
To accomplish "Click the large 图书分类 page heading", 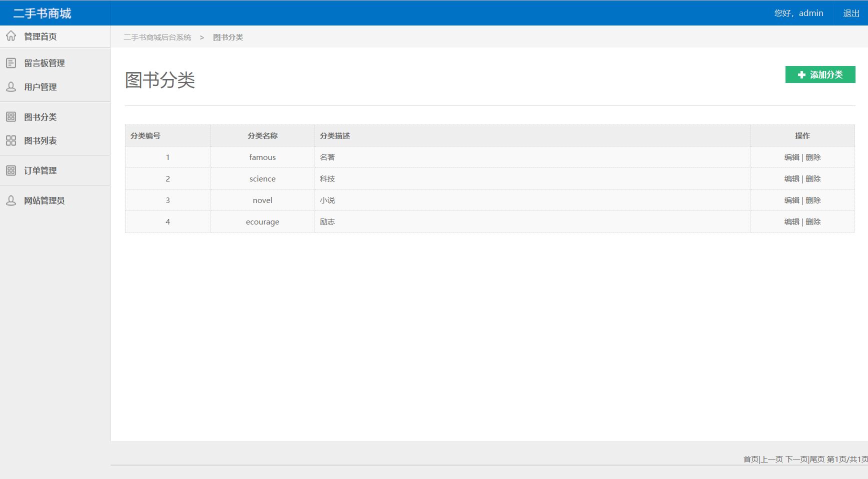I will click(x=160, y=80).
